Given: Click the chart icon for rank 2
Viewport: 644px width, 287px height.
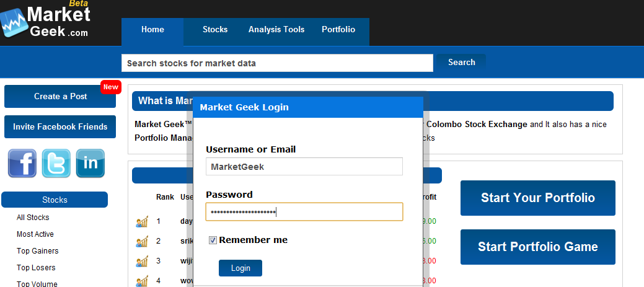Looking at the screenshot, I should click(x=142, y=241).
